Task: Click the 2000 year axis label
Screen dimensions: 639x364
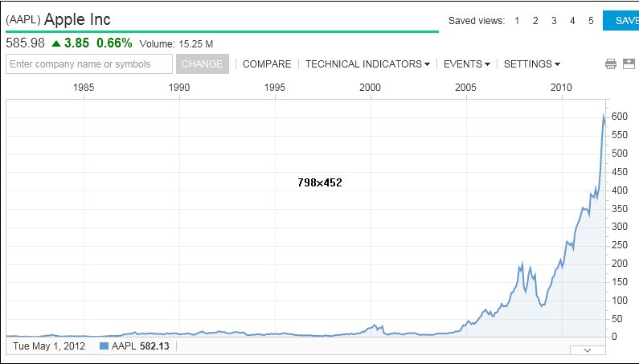Action: pyautogui.click(x=370, y=88)
